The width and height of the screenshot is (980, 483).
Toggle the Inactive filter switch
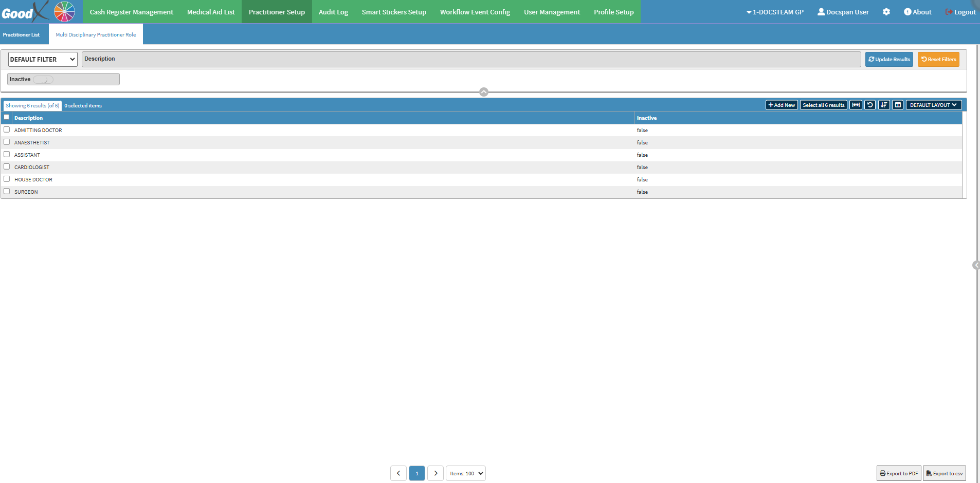(44, 80)
